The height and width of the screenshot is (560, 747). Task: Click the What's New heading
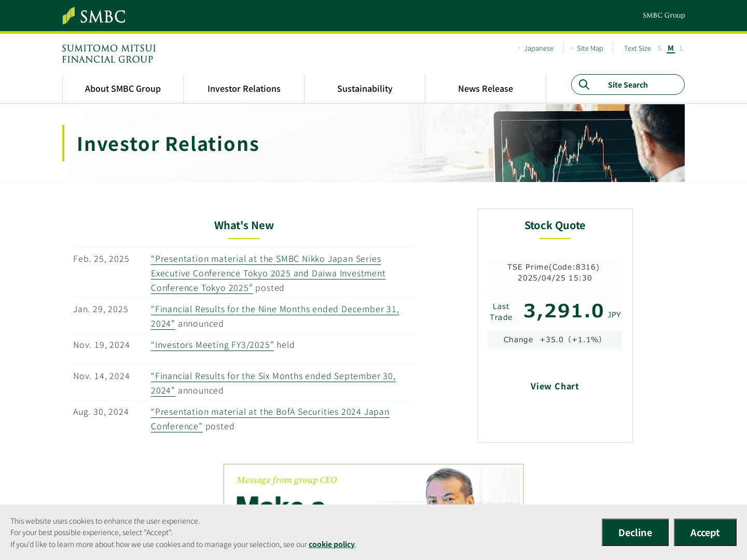244,226
